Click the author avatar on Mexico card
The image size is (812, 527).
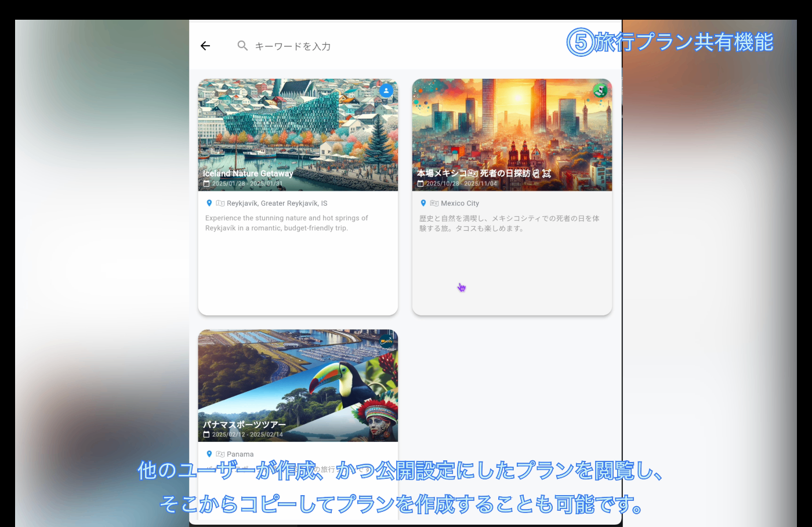coord(600,90)
